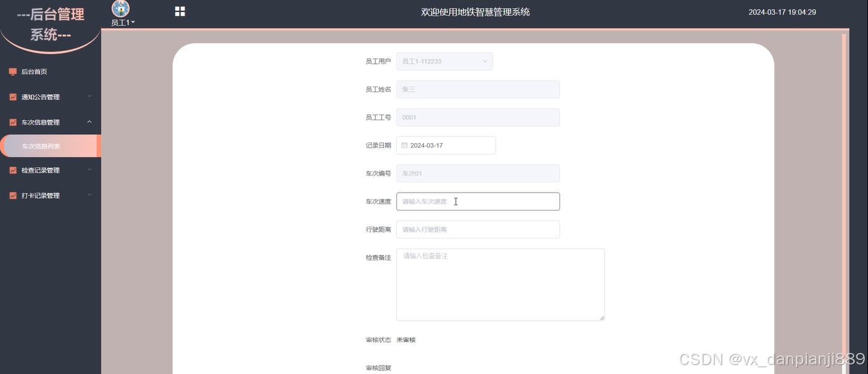The height and width of the screenshot is (374, 868).
Task: Click the grid menu icon in header
Action: [x=180, y=11]
